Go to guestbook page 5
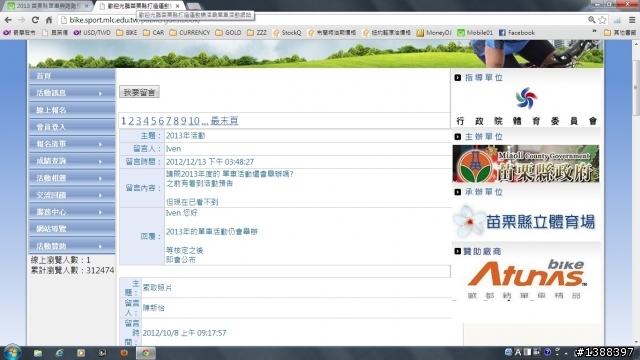Viewport: 640px width, 360px height. tap(153, 121)
